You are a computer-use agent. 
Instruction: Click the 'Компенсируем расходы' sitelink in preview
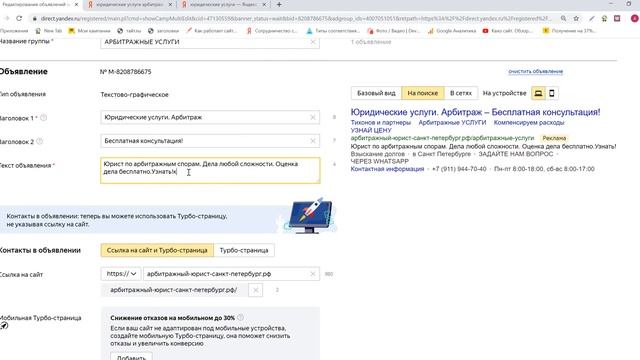pyautogui.click(x=529, y=122)
